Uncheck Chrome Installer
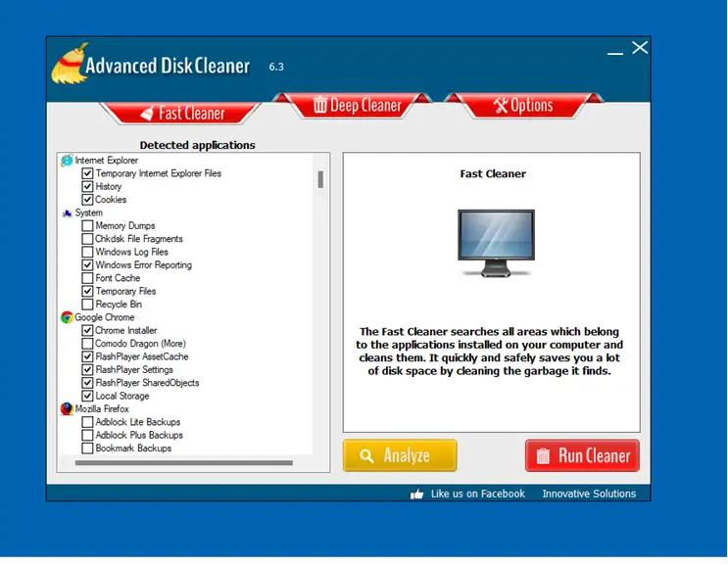728x566 pixels. click(87, 330)
